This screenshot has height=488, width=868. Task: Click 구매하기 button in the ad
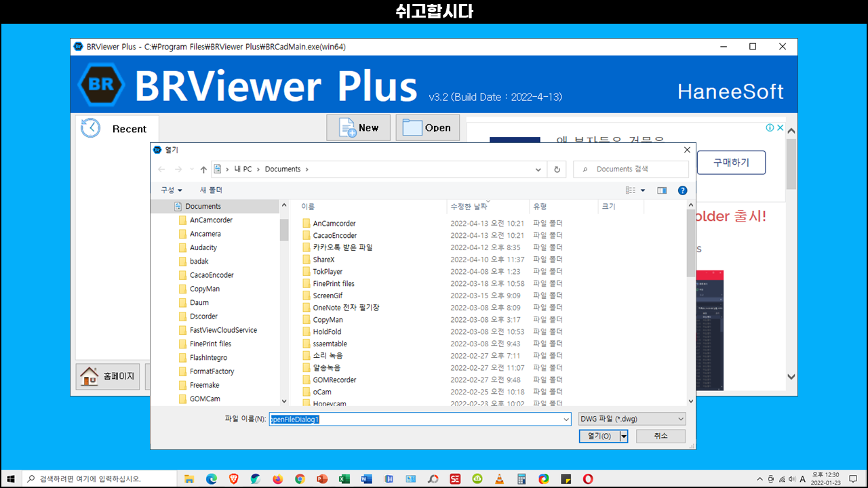coord(731,163)
